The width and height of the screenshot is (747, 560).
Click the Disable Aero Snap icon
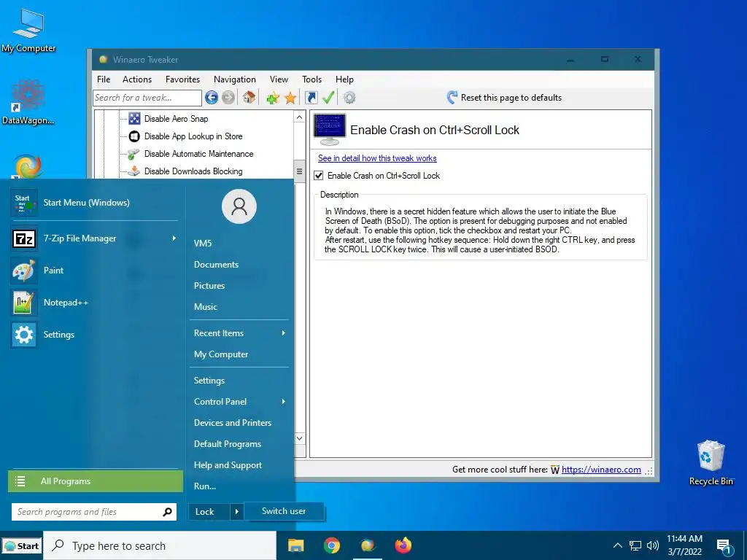point(135,119)
